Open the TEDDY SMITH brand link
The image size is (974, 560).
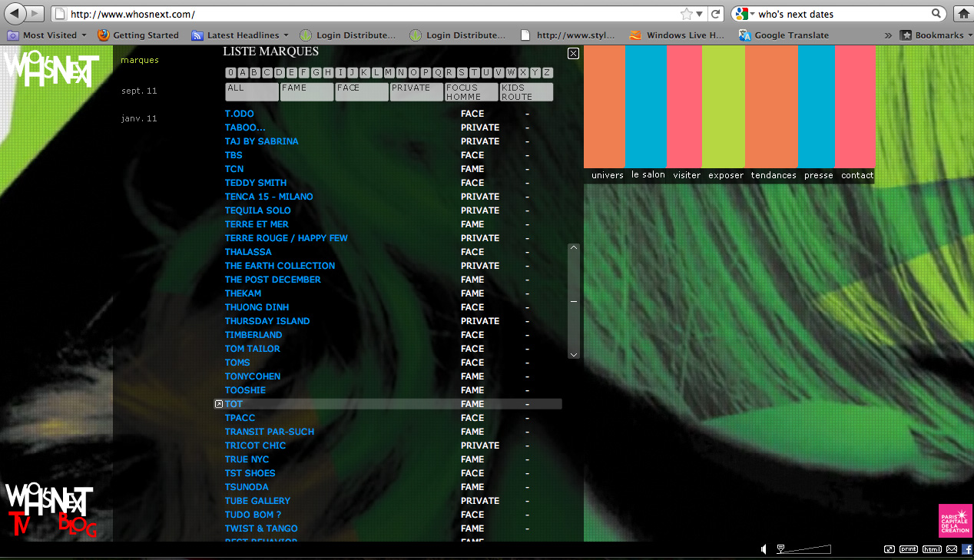256,183
